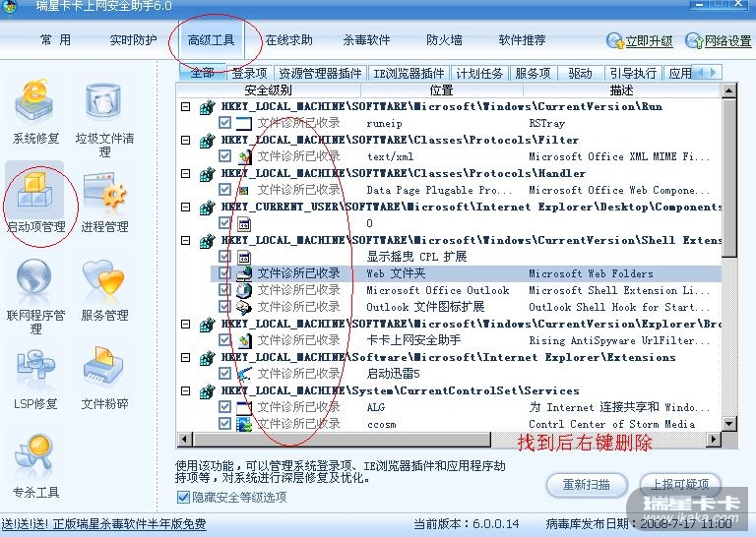This screenshot has width=756, height=537.
Task: Uncheck 卡卡上网安全助手 entry checkbox
Action: point(224,340)
